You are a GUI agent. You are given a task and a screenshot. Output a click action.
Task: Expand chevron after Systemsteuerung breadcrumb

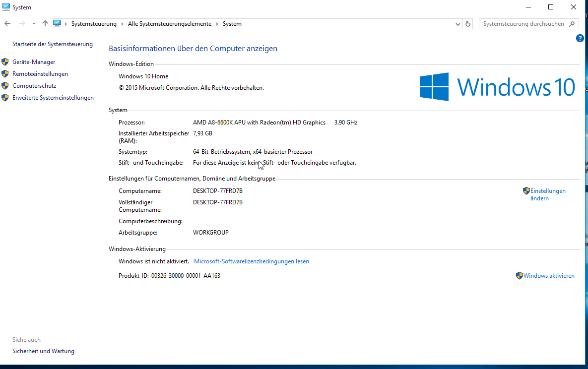pyautogui.click(x=122, y=24)
